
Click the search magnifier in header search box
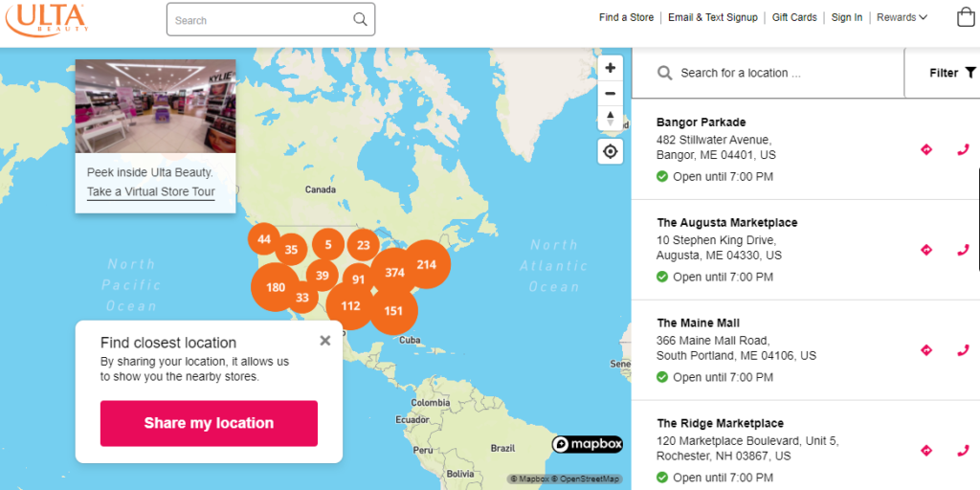pos(360,19)
